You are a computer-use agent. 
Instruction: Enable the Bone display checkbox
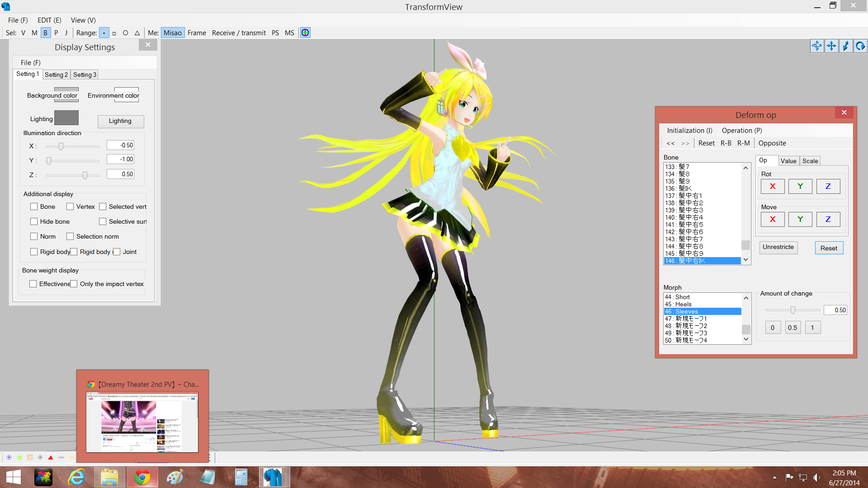coord(34,206)
